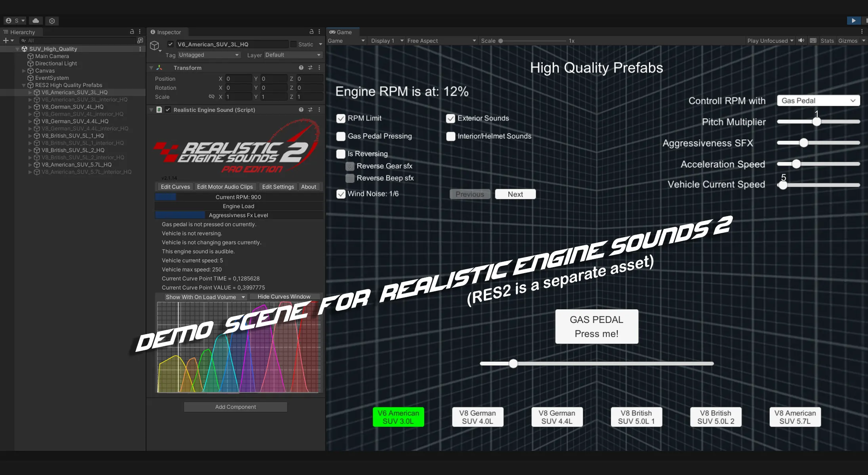Expand the V8_German_SUV_4L_HQ tree item

[30, 107]
